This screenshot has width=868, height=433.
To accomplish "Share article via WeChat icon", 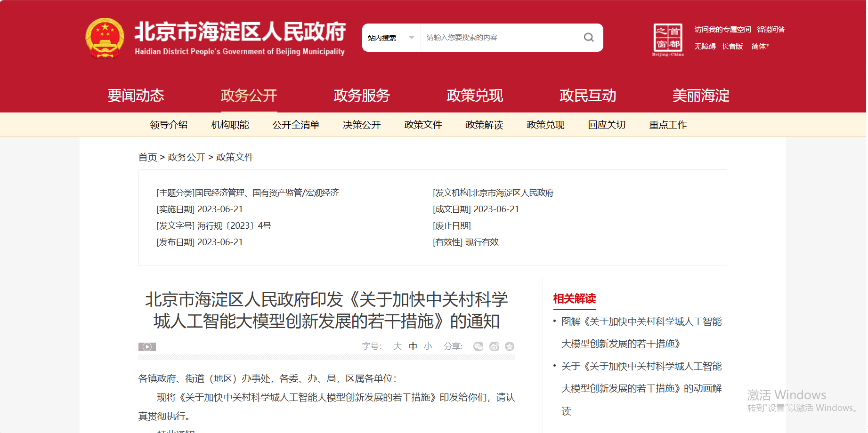I will click(478, 346).
